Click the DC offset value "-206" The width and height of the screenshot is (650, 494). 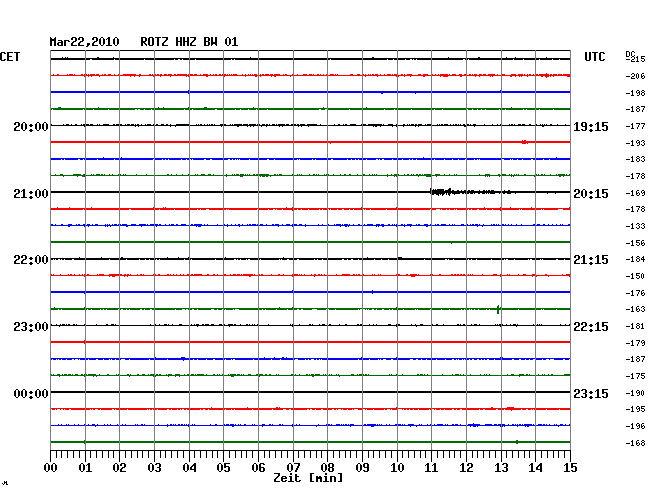(635, 76)
